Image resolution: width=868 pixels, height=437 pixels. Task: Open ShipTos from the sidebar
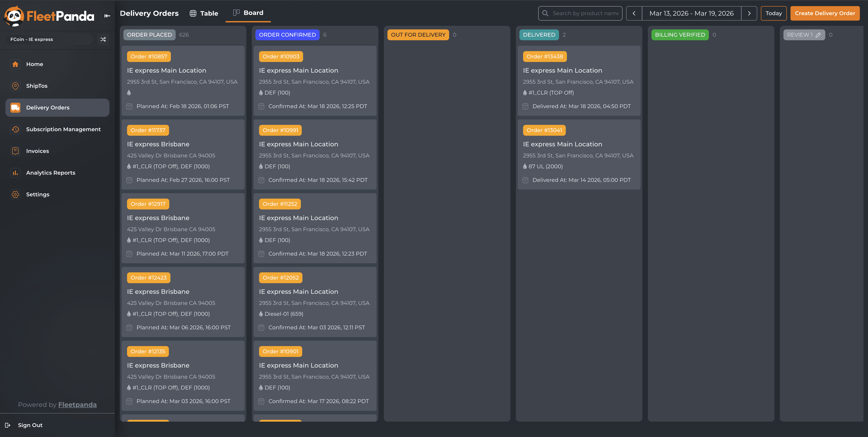(36, 86)
